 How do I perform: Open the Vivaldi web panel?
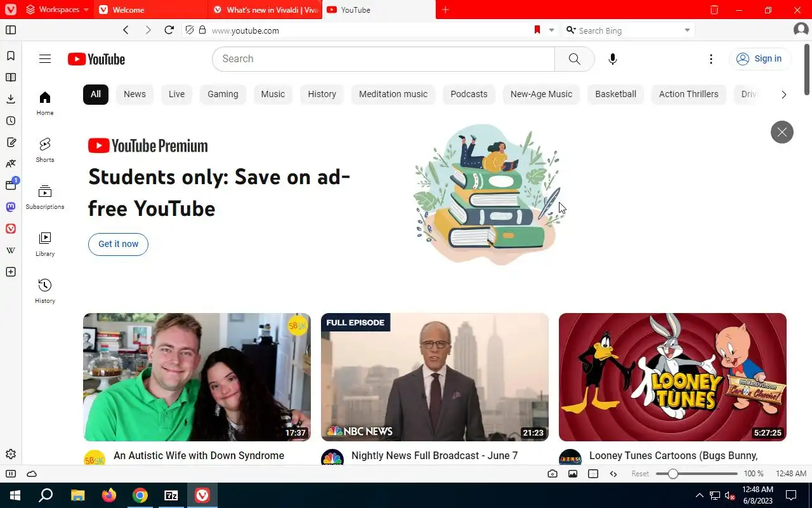[11, 229]
